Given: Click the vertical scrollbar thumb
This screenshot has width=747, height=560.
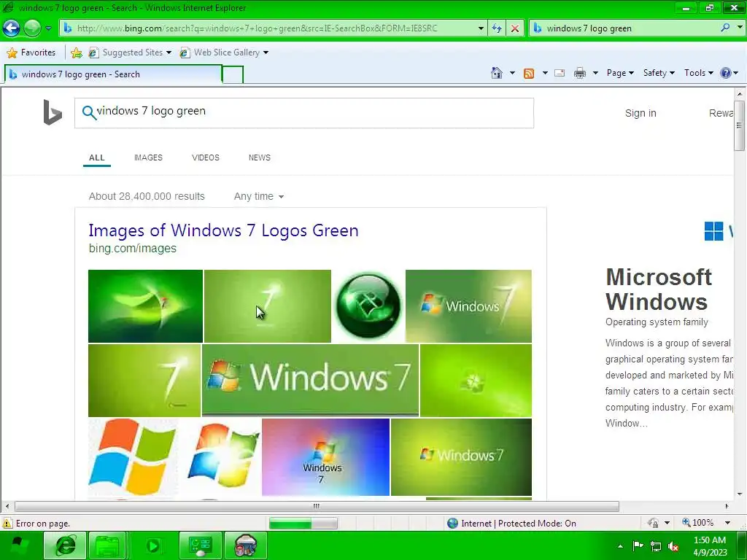Looking at the screenshot, I should click(x=739, y=125).
